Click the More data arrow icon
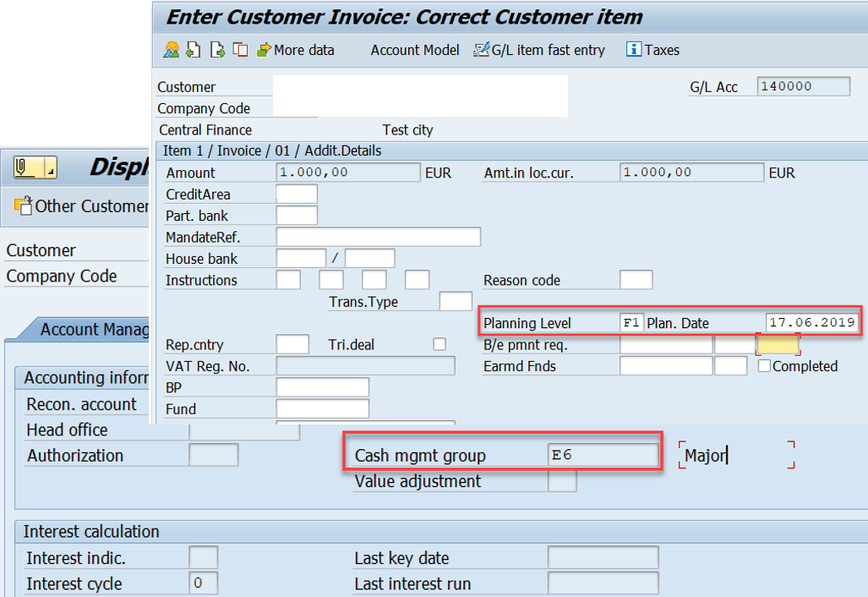 [x=265, y=49]
